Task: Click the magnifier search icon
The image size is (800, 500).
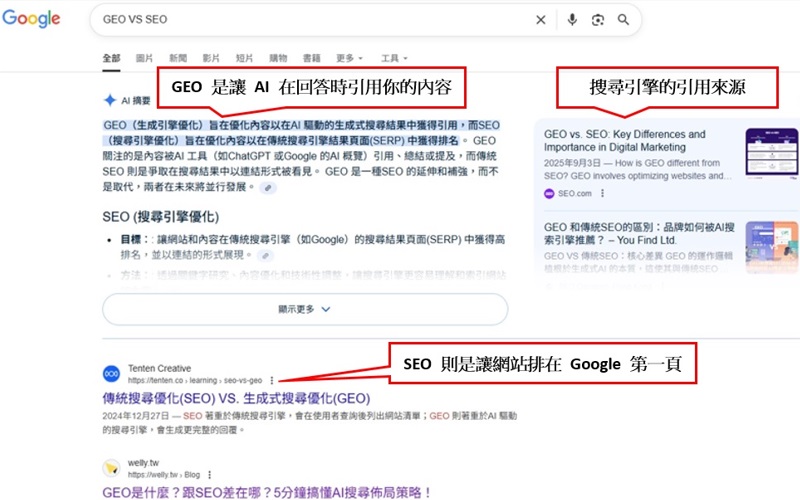Action: (623, 20)
